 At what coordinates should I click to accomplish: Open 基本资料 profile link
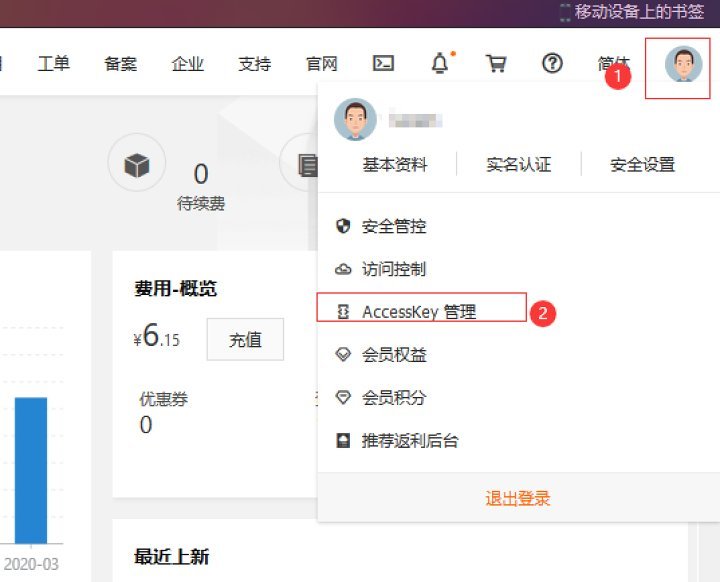tap(395, 164)
